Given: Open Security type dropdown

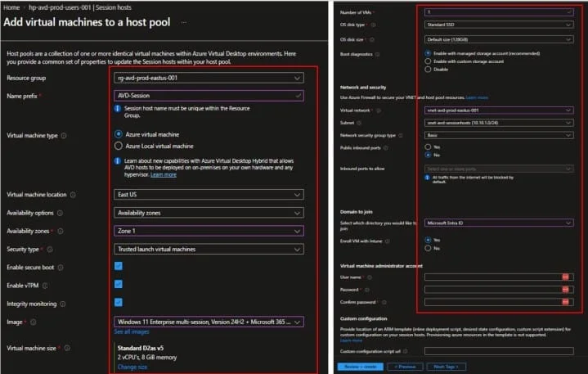Looking at the screenshot, I should click(x=209, y=250).
